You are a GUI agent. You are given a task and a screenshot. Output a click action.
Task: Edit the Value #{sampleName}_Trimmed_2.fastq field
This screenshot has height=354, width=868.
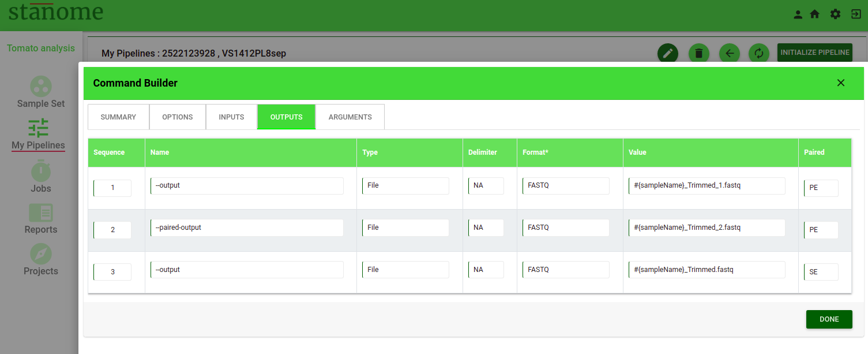(x=707, y=228)
